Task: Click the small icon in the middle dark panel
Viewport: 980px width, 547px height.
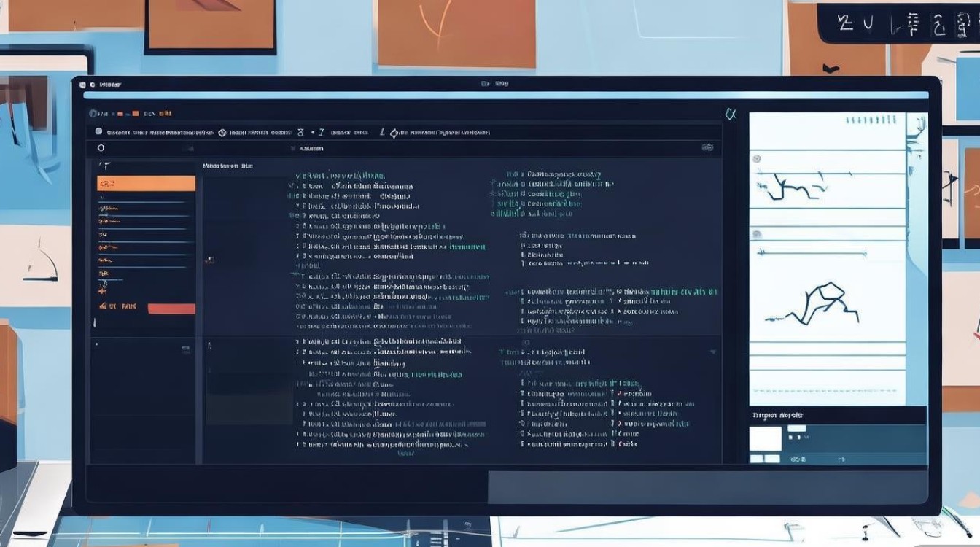Action: pyautogui.click(x=210, y=260)
